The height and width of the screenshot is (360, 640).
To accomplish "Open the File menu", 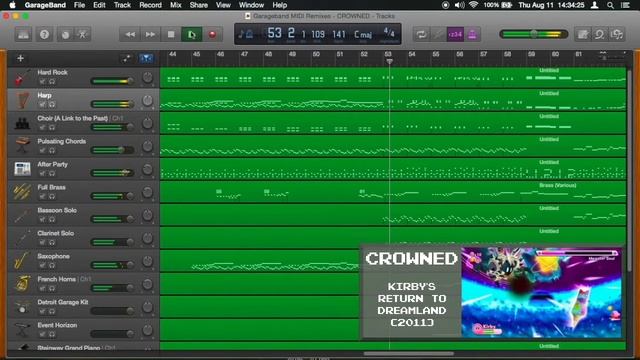I will point(79,5).
